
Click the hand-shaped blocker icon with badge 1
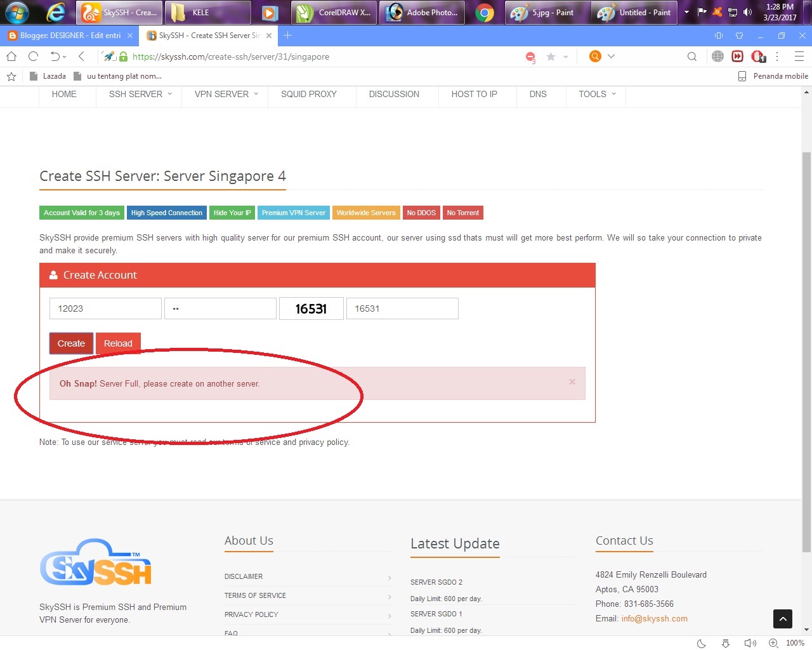[x=758, y=56]
